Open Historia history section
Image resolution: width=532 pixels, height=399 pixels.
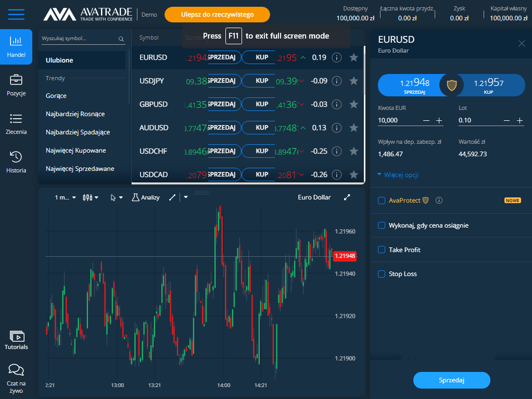16,162
